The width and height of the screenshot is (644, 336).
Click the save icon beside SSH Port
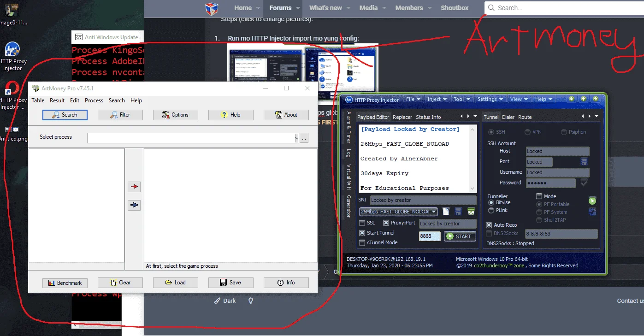pyautogui.click(x=584, y=162)
